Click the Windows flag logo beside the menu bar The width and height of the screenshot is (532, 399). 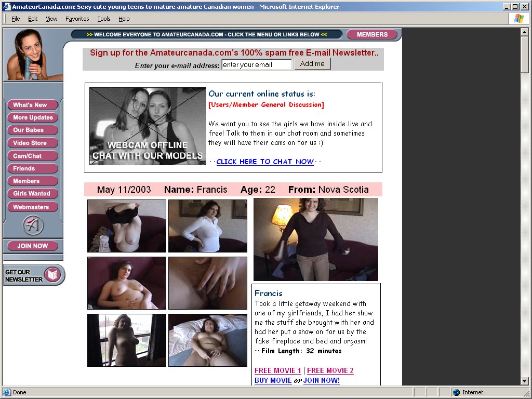[x=519, y=18]
